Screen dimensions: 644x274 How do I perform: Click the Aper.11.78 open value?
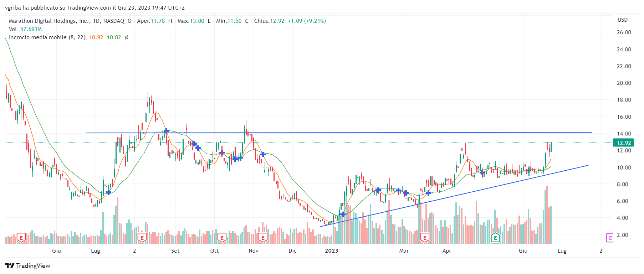coord(151,21)
